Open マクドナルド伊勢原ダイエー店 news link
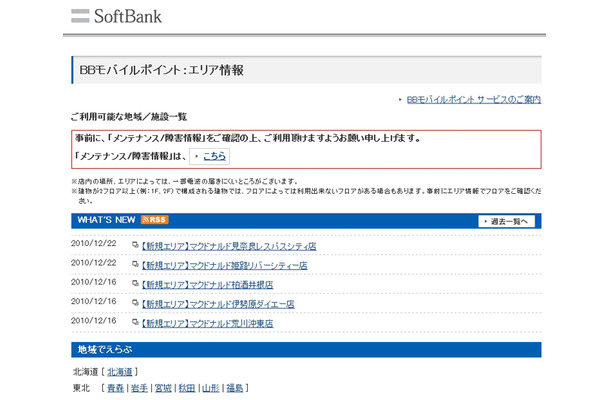This screenshot has width=610, height=400. tap(218, 304)
